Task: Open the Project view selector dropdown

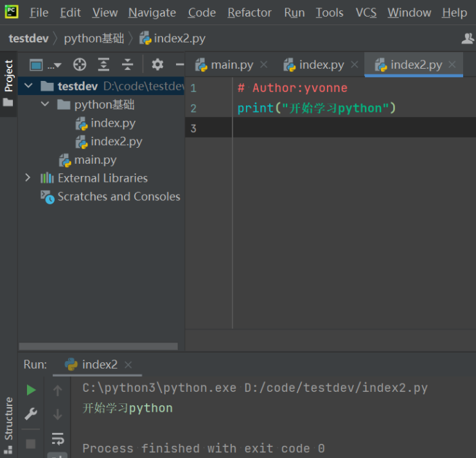Action: [x=45, y=64]
